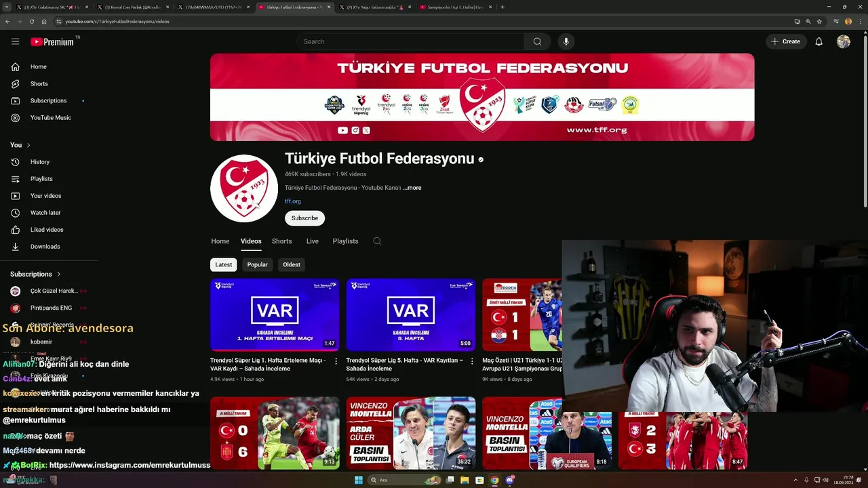Sort videos by Latest
The width and height of the screenshot is (868, 488).
223,264
